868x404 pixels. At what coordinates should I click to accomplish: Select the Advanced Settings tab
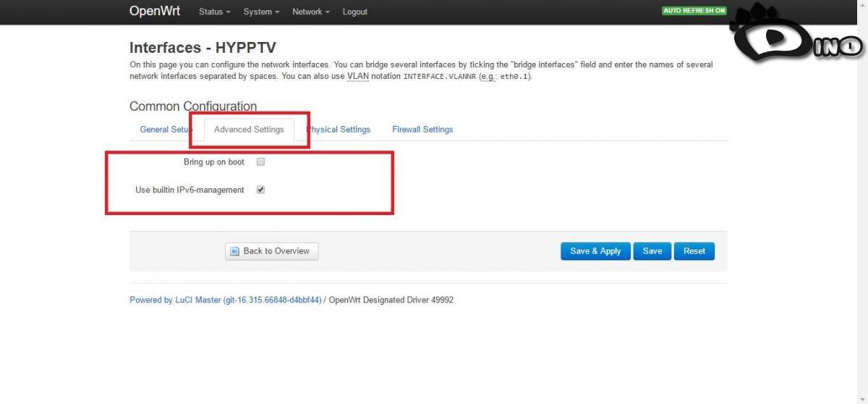tap(249, 130)
